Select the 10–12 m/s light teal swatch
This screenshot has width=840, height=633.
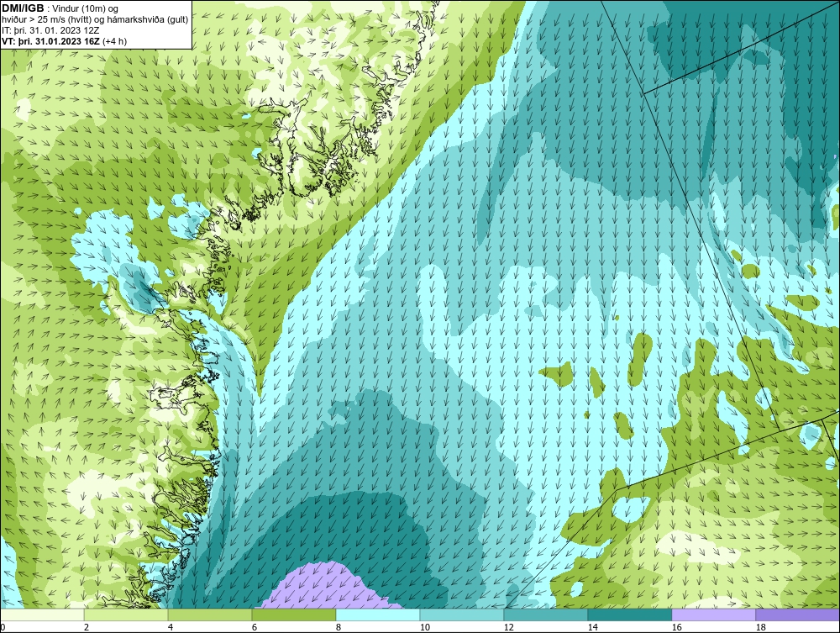(x=462, y=615)
